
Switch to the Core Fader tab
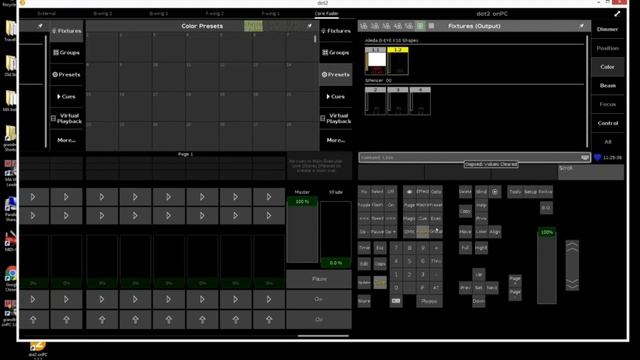click(x=326, y=13)
